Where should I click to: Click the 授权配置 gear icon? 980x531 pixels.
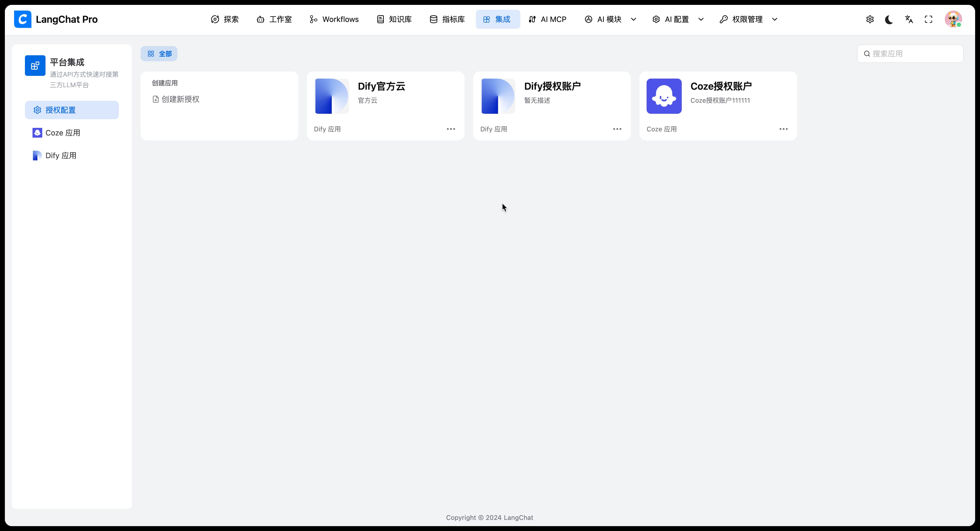click(37, 110)
